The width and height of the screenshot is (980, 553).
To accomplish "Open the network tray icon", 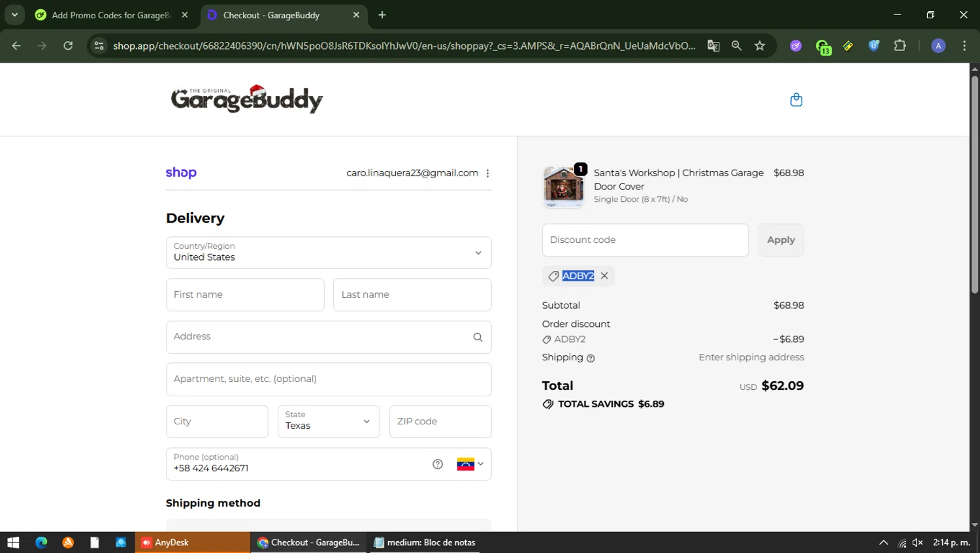I will 902,543.
